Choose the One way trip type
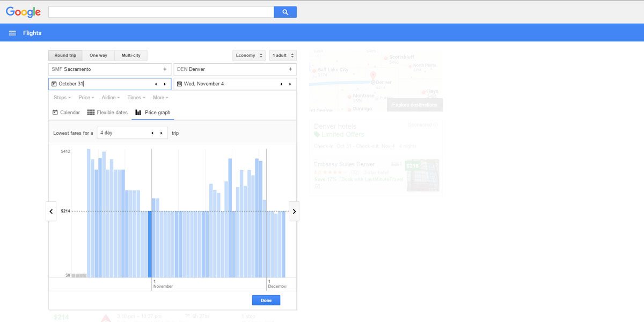Image resolution: width=644 pixels, height=322 pixels. [x=98, y=55]
